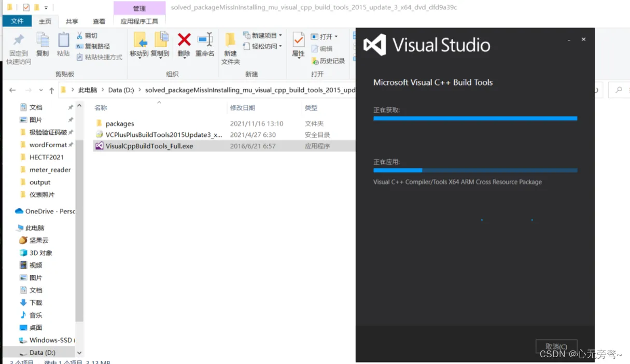
Task: Click 剪切 scissors command
Action: [x=87, y=35]
